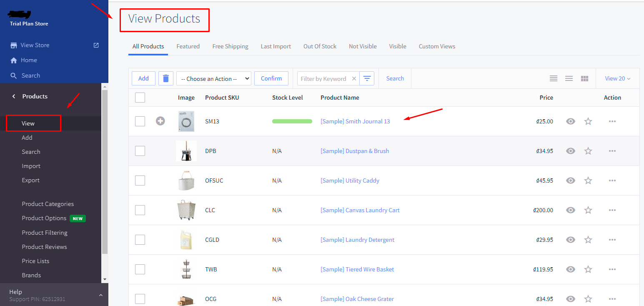644x306 pixels.
Task: Open the Choose an Action dropdown
Action: [x=213, y=78]
